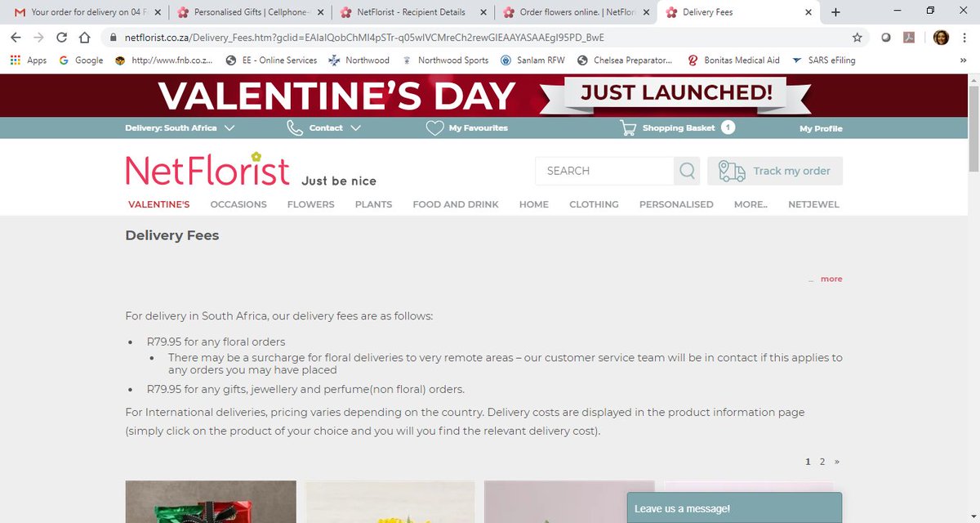Go back using browser back arrow

[16, 38]
